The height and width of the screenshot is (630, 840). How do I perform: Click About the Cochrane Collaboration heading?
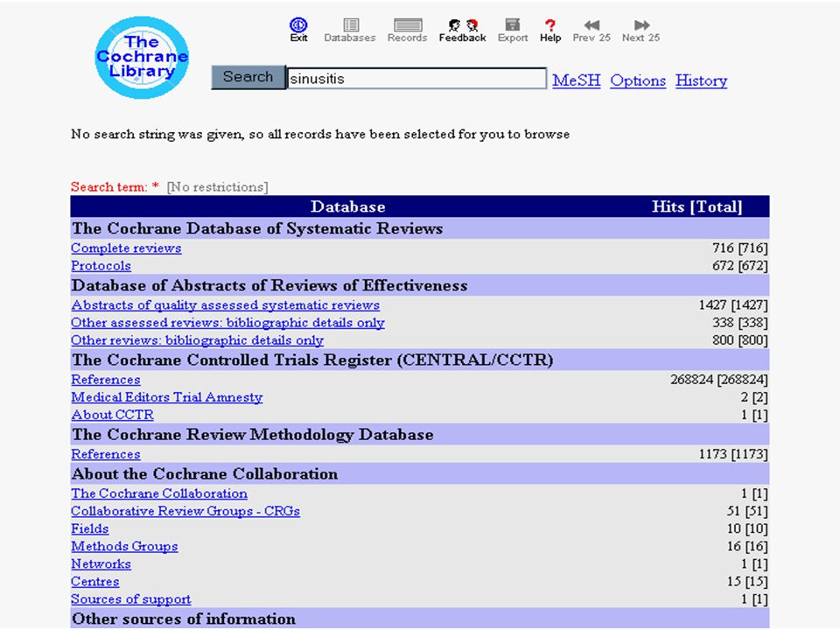(x=205, y=474)
